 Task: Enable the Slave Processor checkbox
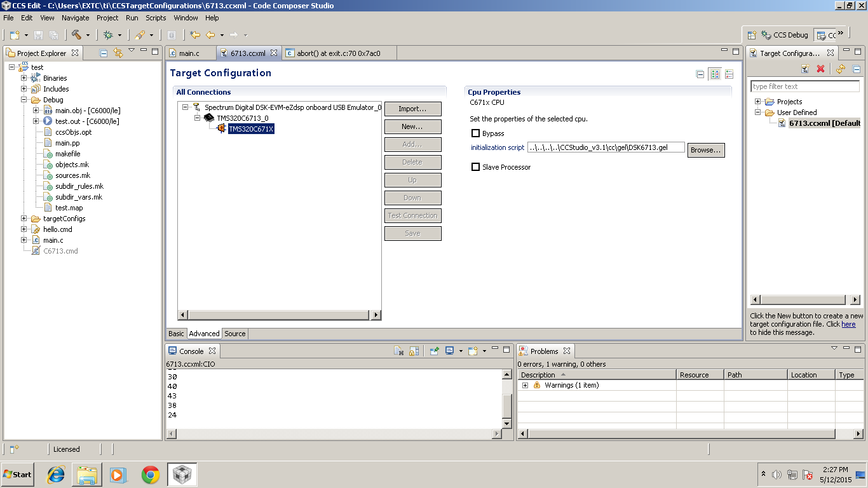(475, 167)
